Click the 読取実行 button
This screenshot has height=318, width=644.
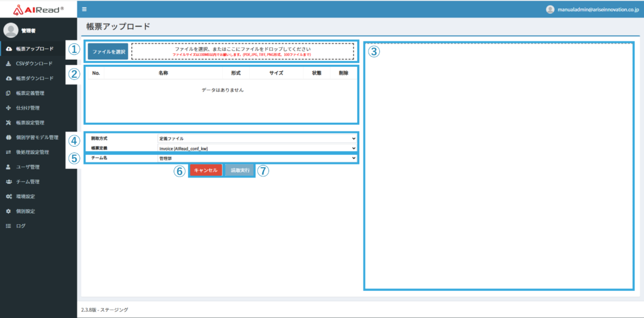240,171
